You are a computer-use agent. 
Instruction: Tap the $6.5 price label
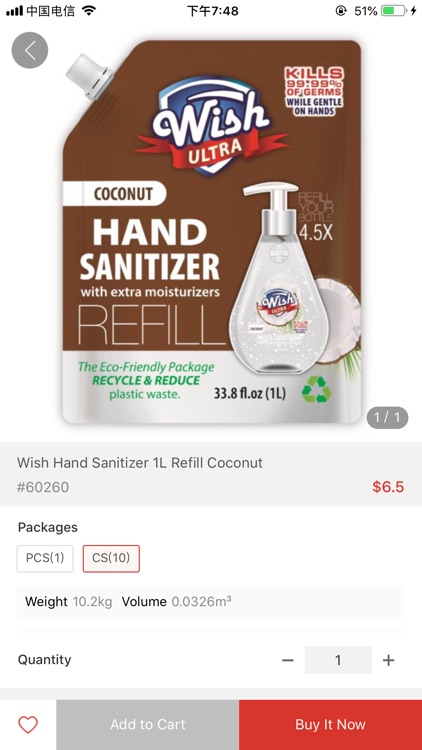(x=388, y=487)
